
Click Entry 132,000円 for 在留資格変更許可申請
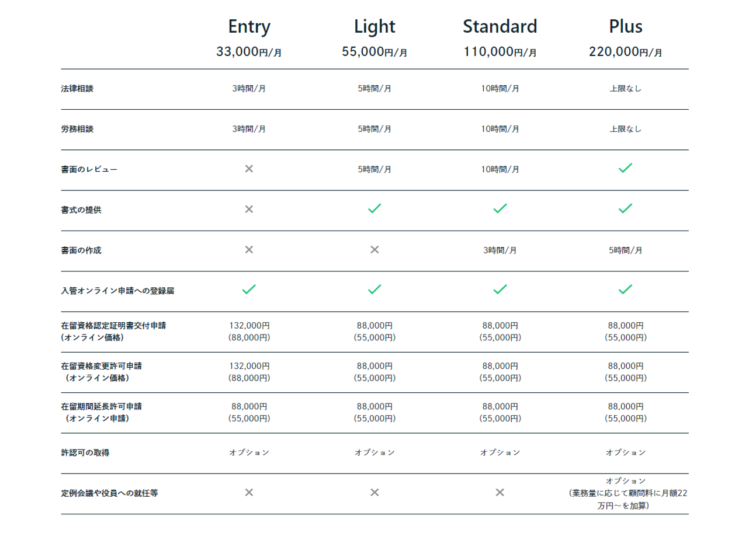249,366
